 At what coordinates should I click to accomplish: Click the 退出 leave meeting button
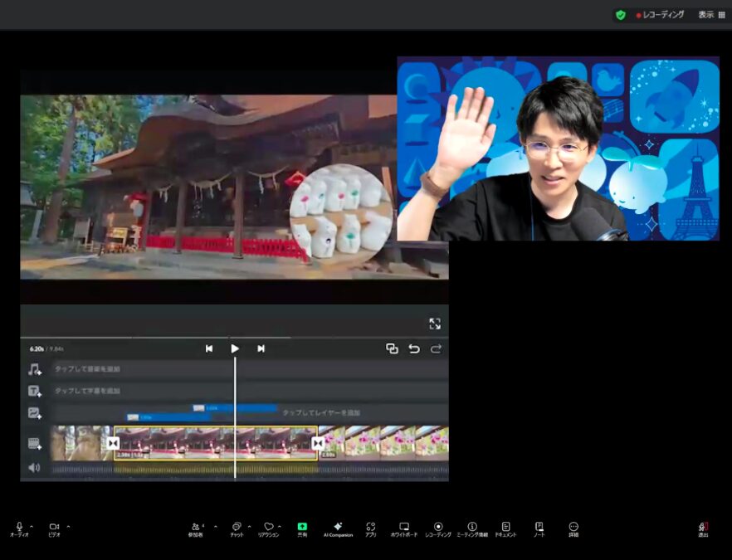click(x=703, y=528)
